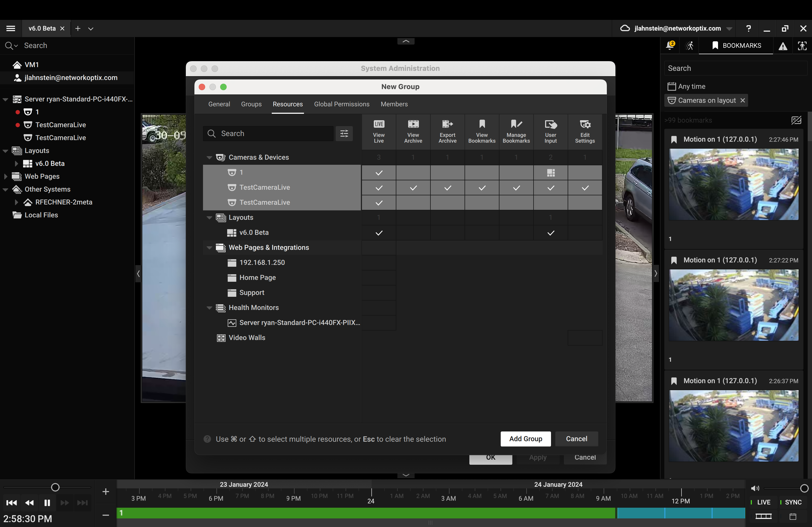Click the Edit Settings column header
This screenshot has width=812, height=527.
585,131
